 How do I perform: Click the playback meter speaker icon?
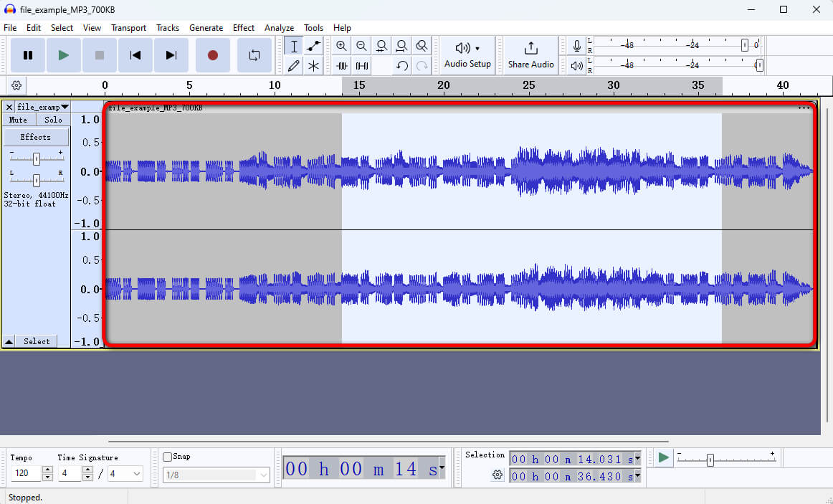(576, 66)
